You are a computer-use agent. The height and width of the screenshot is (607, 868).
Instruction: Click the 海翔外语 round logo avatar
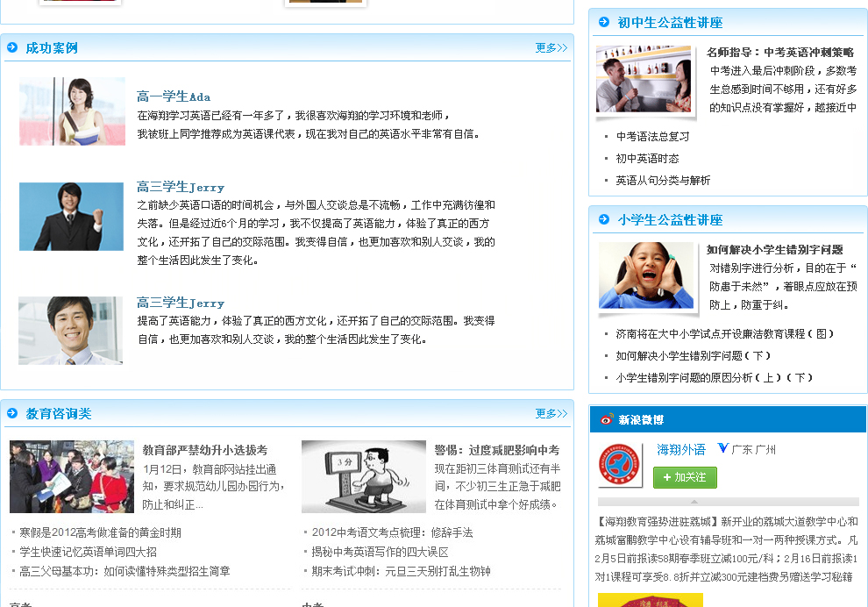[x=619, y=466]
